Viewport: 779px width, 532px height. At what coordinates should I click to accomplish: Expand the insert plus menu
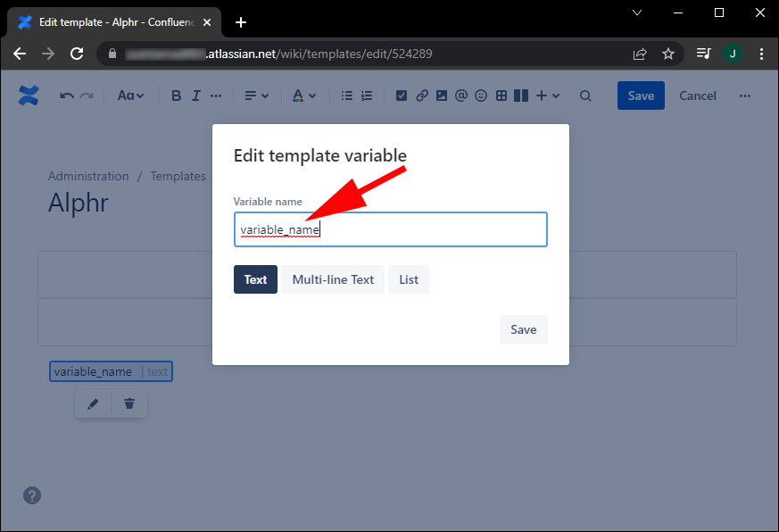click(548, 96)
